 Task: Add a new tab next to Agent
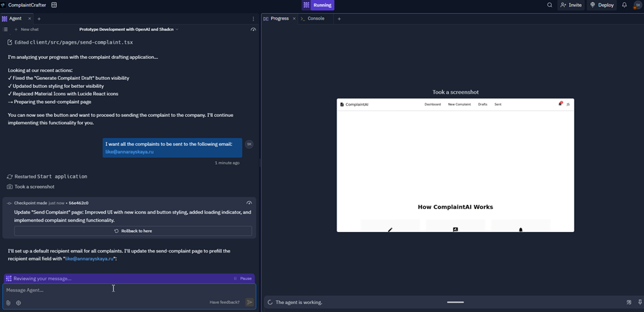coord(39,19)
